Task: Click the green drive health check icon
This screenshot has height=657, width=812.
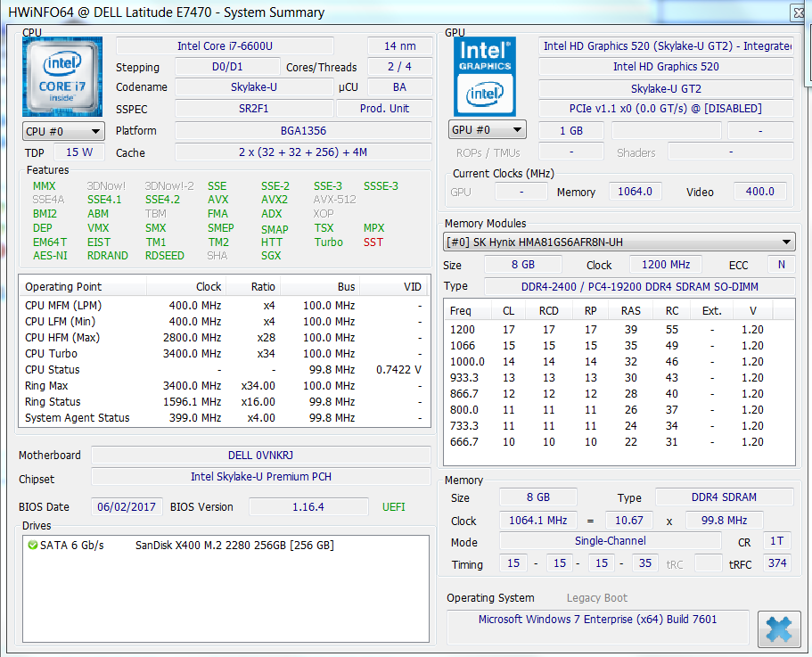Action: (32, 545)
